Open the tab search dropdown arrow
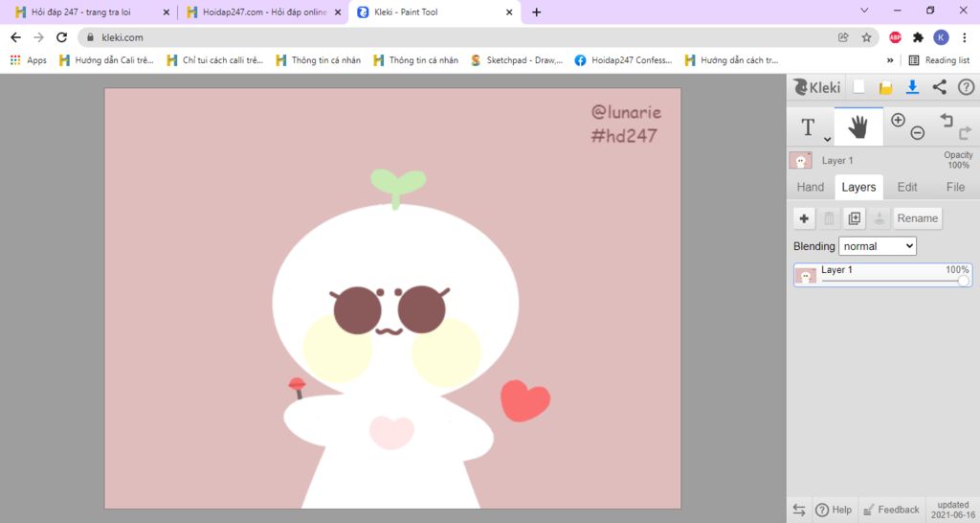 click(x=864, y=10)
